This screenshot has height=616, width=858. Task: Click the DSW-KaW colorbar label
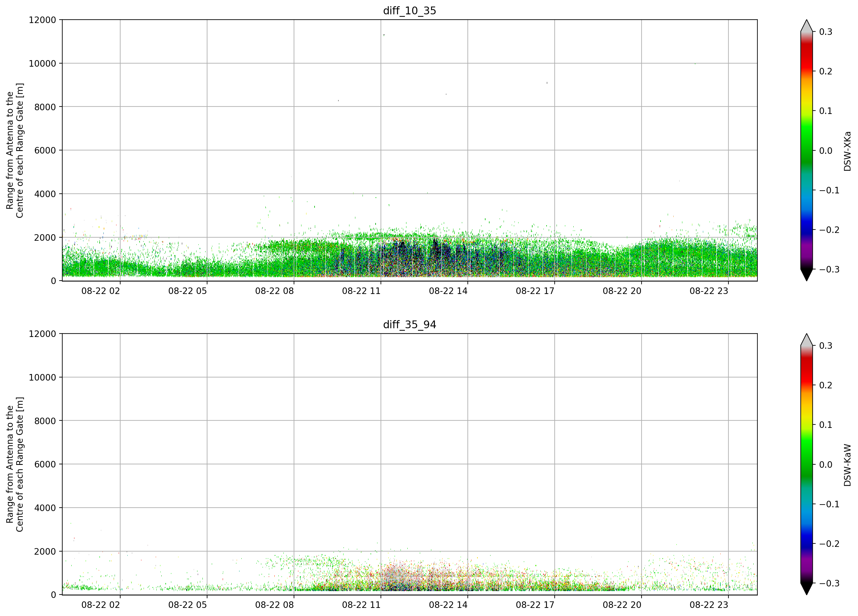(847, 465)
